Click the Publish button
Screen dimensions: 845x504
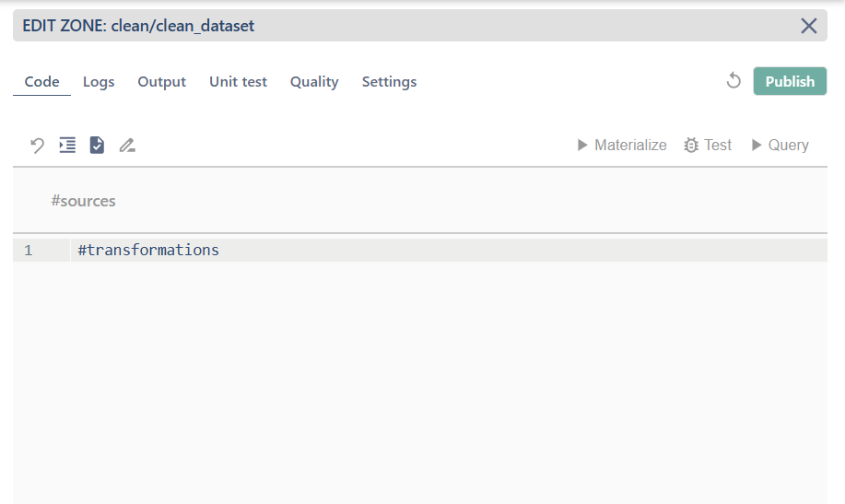pyautogui.click(x=790, y=81)
